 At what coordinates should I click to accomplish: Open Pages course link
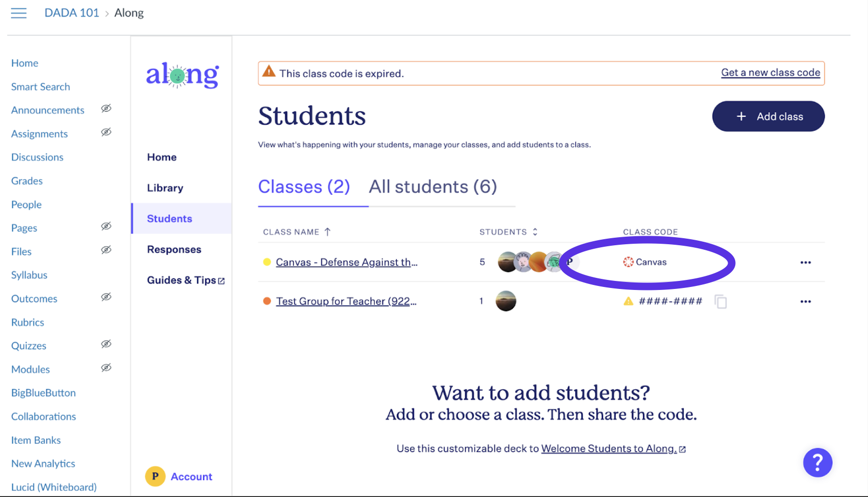tap(24, 228)
